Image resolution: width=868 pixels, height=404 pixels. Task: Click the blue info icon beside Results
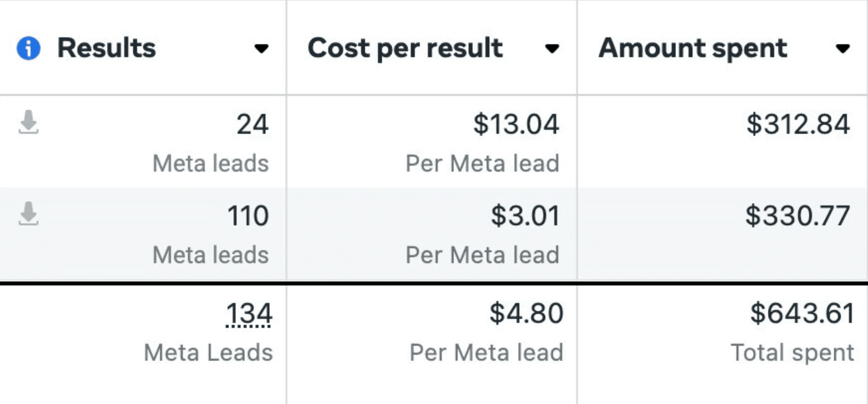click(x=29, y=48)
